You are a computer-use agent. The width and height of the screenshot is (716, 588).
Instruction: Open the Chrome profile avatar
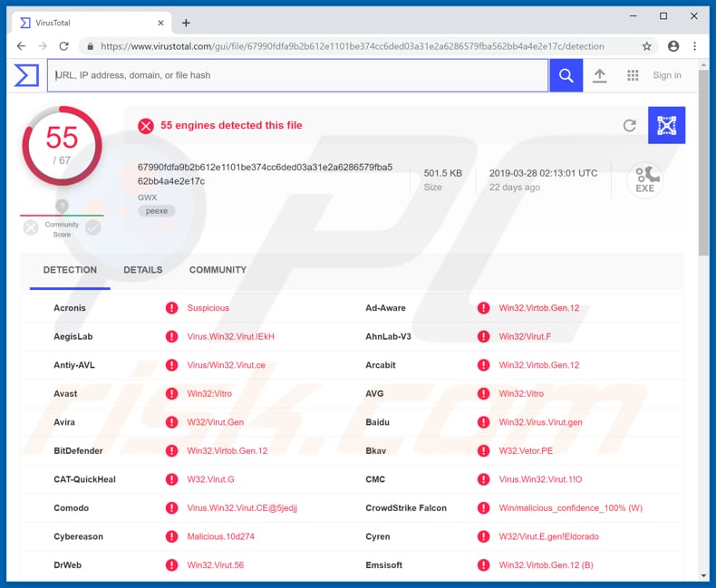tap(673, 46)
